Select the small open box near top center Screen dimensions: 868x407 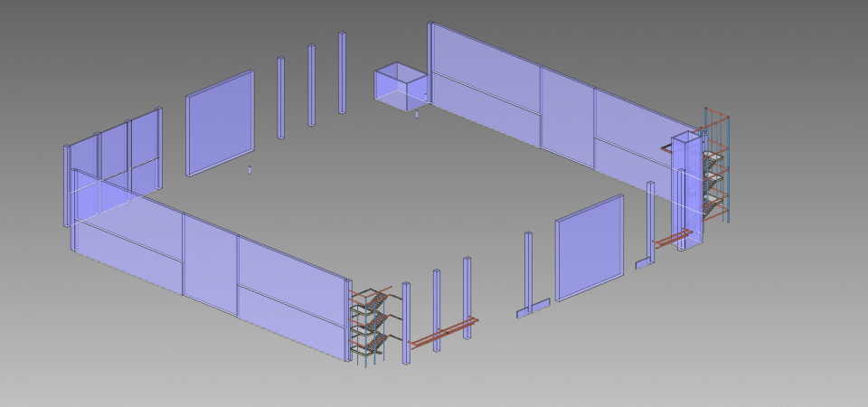pos(401,86)
